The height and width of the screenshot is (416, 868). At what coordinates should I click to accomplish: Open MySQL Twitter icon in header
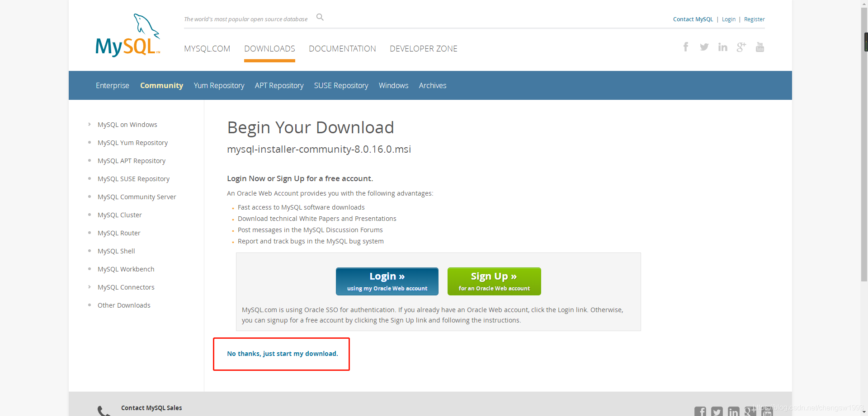pos(704,47)
